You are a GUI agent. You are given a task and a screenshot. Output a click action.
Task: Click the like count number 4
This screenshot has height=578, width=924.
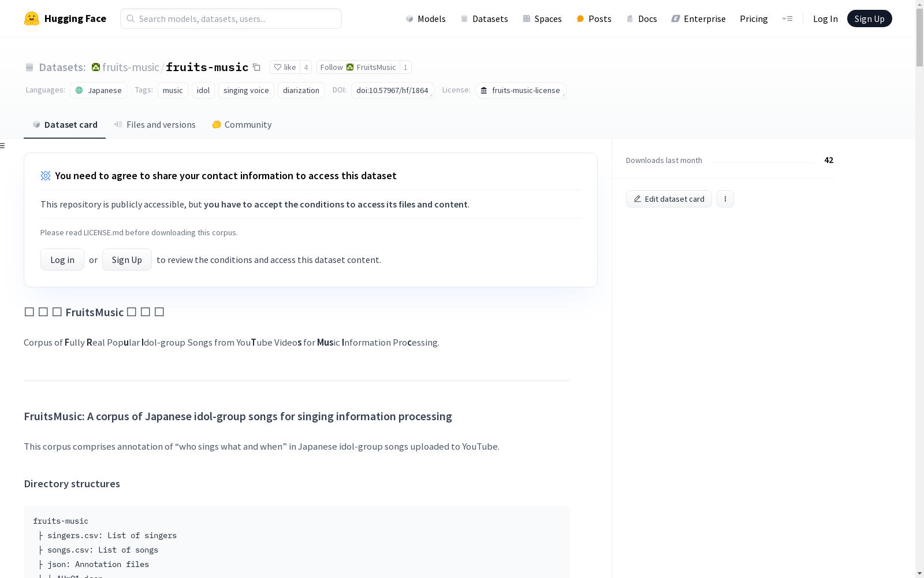click(306, 67)
